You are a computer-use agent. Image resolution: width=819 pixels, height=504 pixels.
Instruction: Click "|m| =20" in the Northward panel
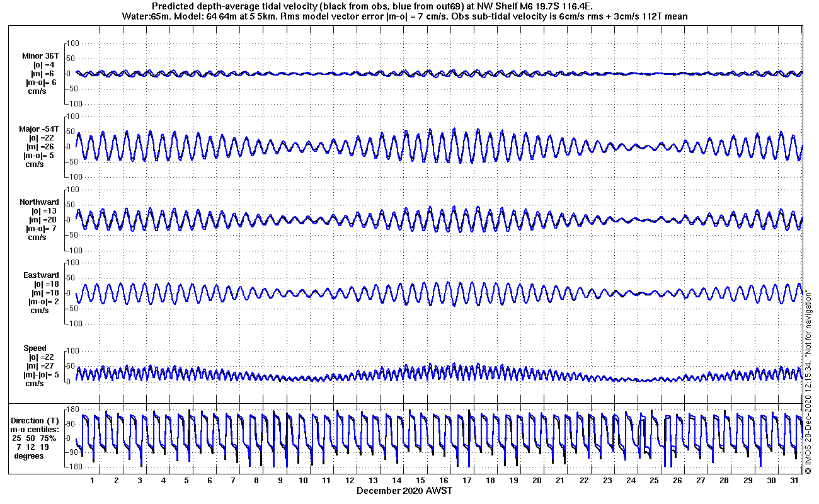tap(44, 220)
